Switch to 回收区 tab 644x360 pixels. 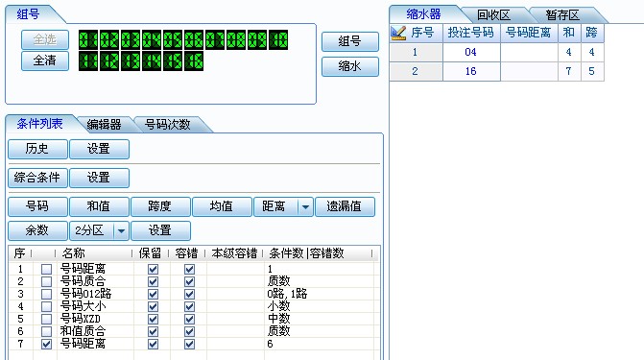pos(493,15)
